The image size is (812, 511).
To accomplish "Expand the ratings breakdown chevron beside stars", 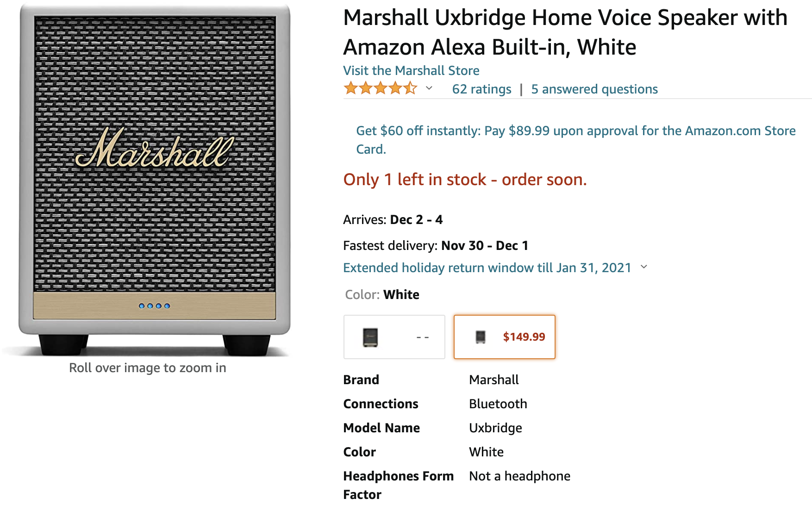I will [x=429, y=88].
